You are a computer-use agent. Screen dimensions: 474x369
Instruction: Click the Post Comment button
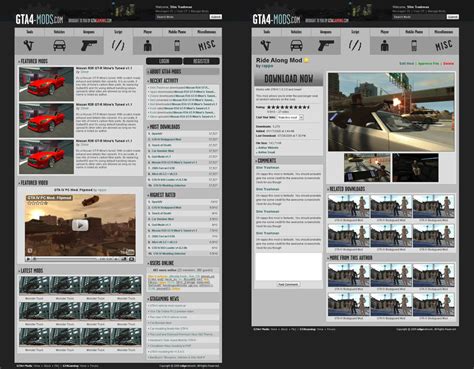pyautogui.click(x=289, y=284)
